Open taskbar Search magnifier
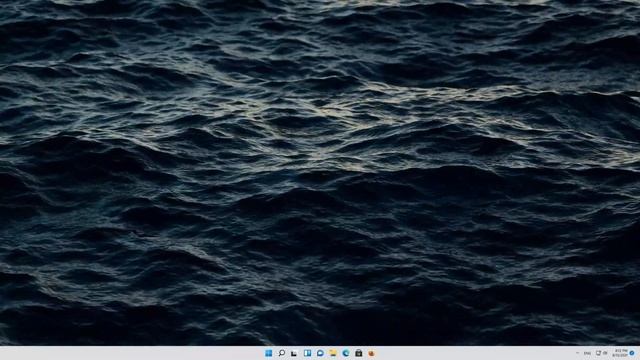The height and width of the screenshot is (360, 640). pyautogui.click(x=282, y=353)
